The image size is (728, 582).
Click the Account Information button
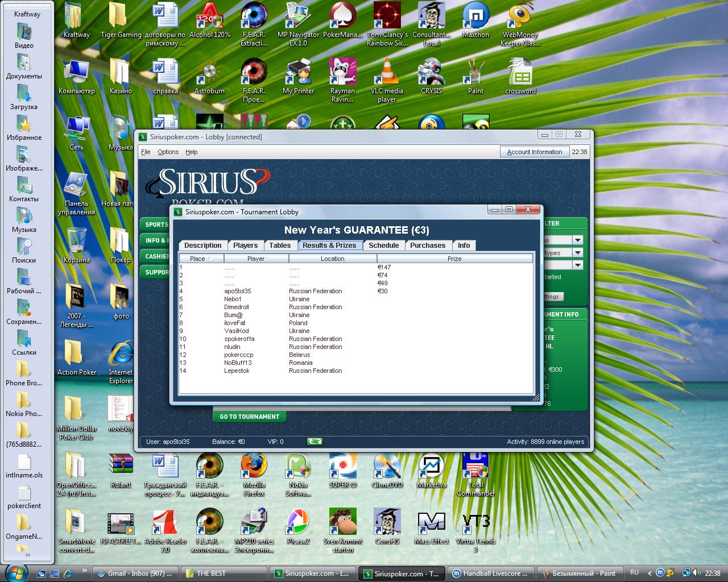534,152
